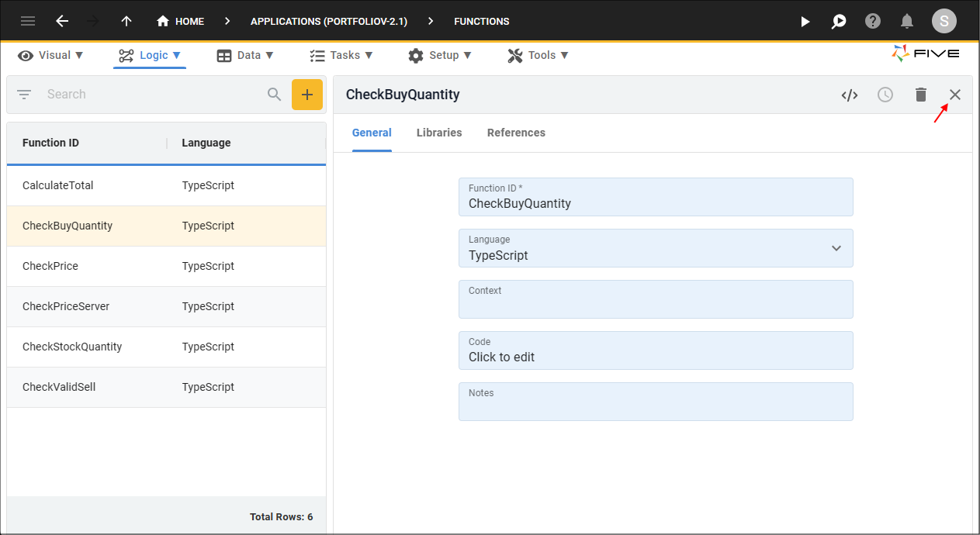Click TypeScript in the CheckValidSell row
The height and width of the screenshot is (535, 980).
[x=208, y=387]
